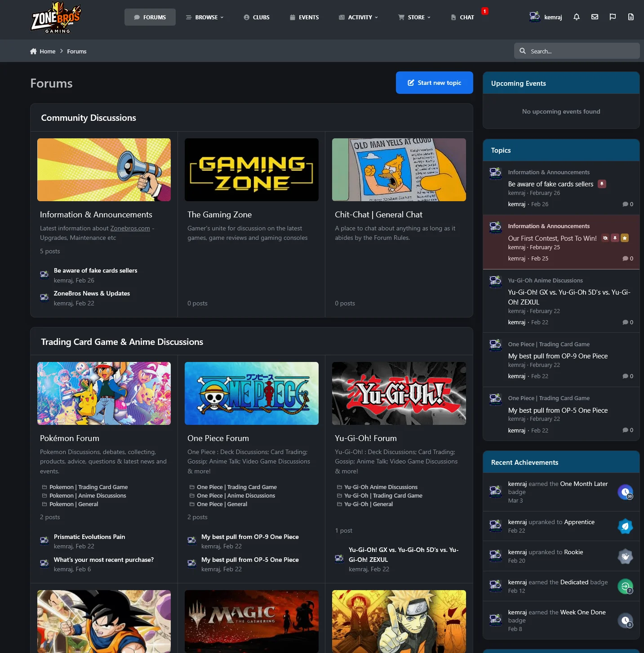Open One Piece | General subforum

click(x=222, y=504)
